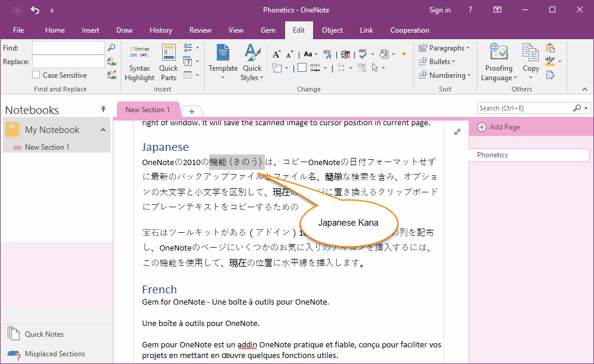Open Quick Parts

tap(168, 63)
